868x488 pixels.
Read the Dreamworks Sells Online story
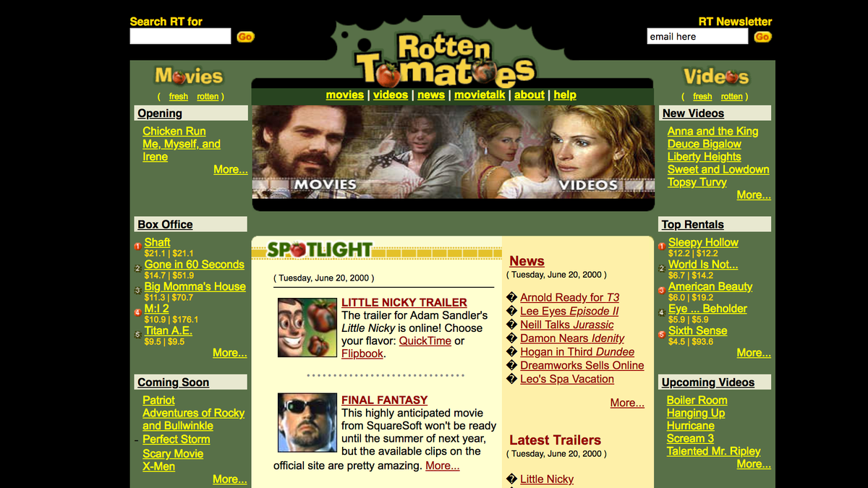(x=582, y=365)
